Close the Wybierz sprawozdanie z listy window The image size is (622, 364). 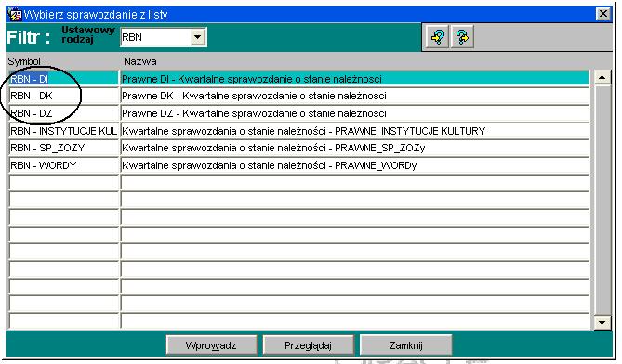pyautogui.click(x=603, y=14)
